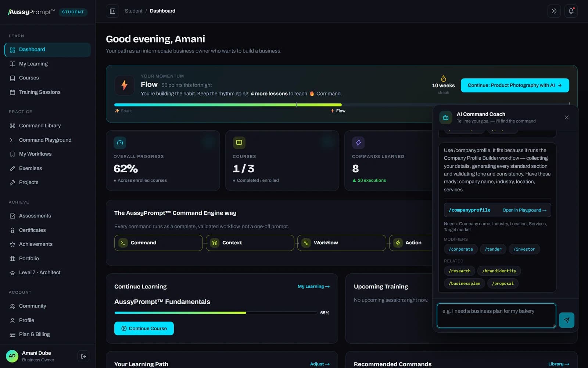Click the AussyPrompt Fundamentals progress bar
The width and height of the screenshot is (588, 368).
[216, 313]
